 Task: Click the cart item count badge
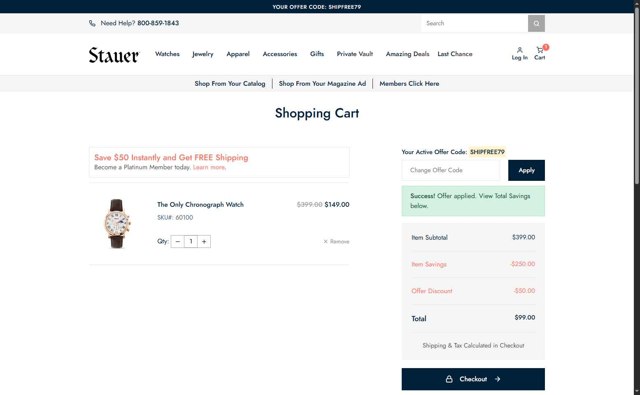tap(546, 47)
